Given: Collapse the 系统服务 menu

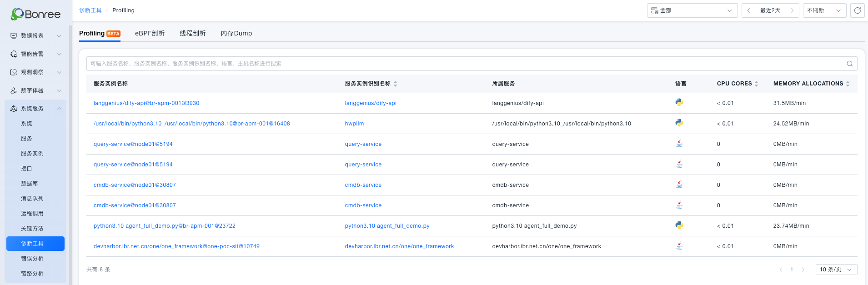Looking at the screenshot, I should [x=59, y=109].
